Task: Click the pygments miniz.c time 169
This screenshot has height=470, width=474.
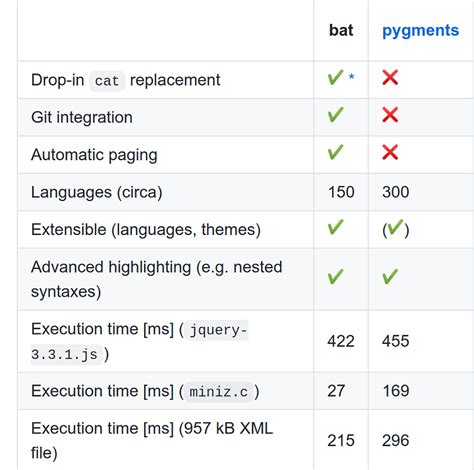Action: click(396, 391)
